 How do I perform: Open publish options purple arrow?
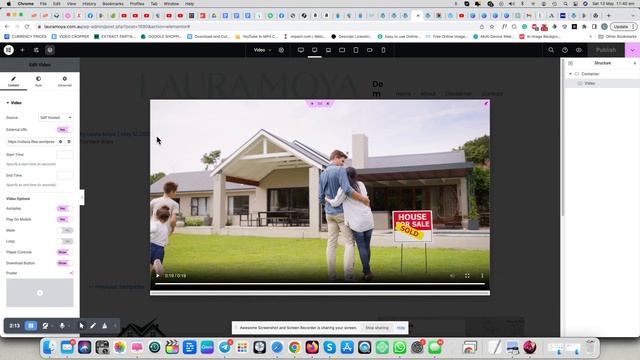[x=632, y=50]
